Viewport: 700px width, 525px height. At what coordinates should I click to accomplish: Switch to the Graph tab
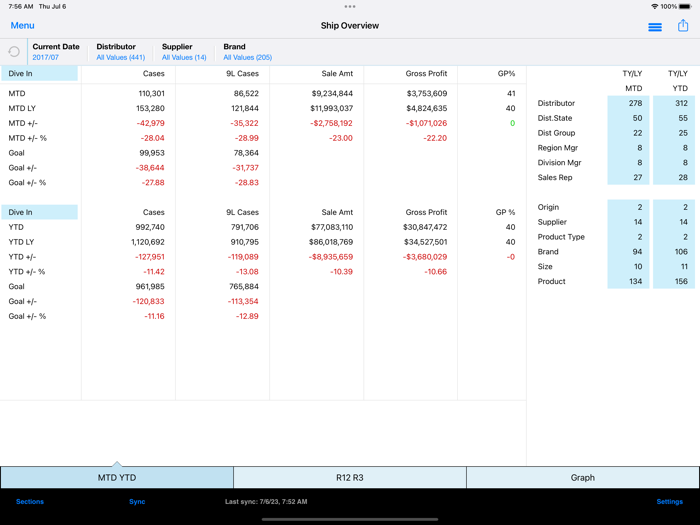coord(583,478)
